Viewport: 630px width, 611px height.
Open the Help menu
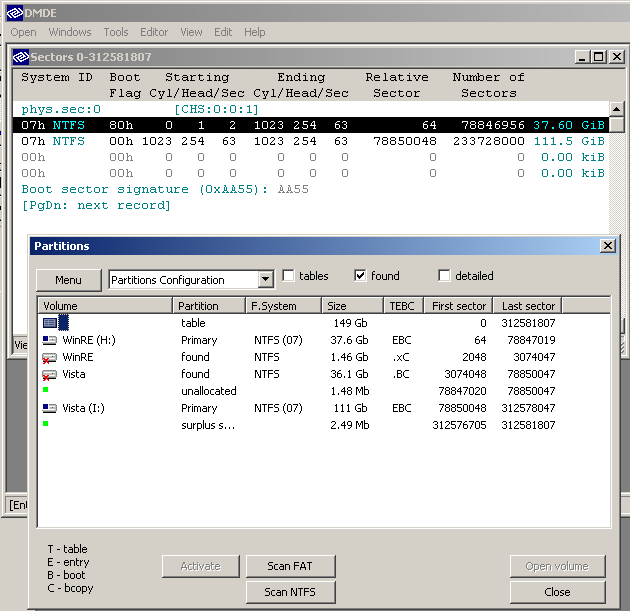(x=255, y=32)
